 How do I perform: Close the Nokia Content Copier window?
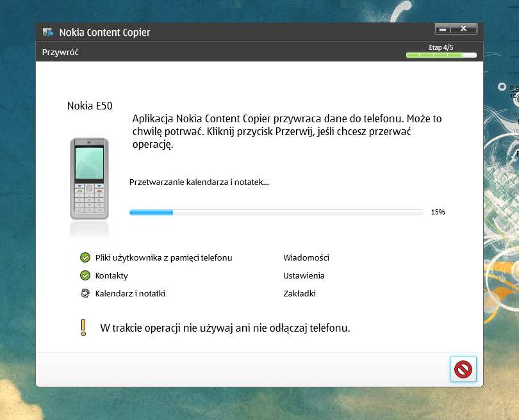coord(464,29)
